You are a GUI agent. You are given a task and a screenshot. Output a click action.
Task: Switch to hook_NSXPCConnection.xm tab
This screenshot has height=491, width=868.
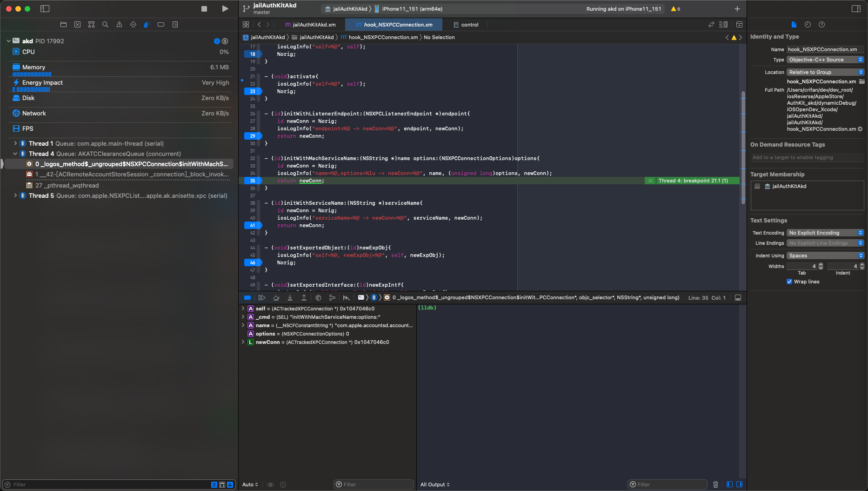[x=394, y=25]
